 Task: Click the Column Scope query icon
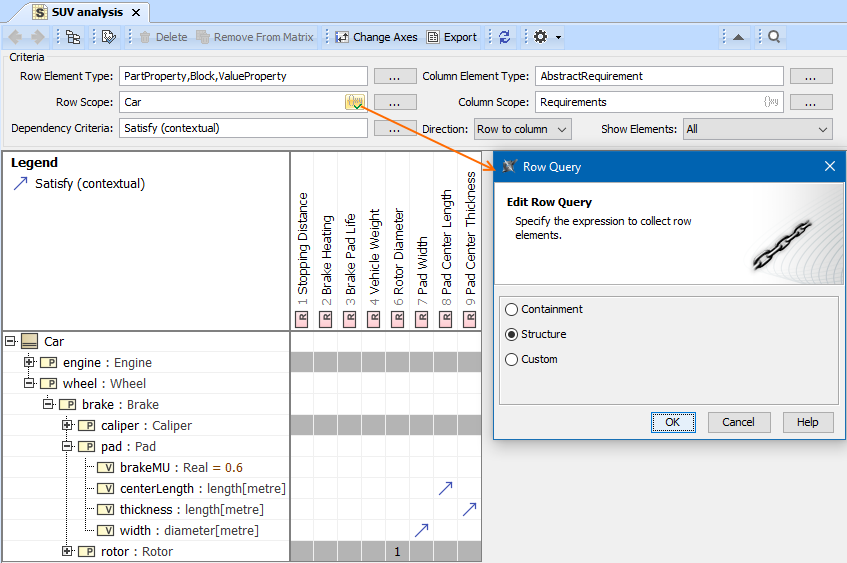point(771,102)
